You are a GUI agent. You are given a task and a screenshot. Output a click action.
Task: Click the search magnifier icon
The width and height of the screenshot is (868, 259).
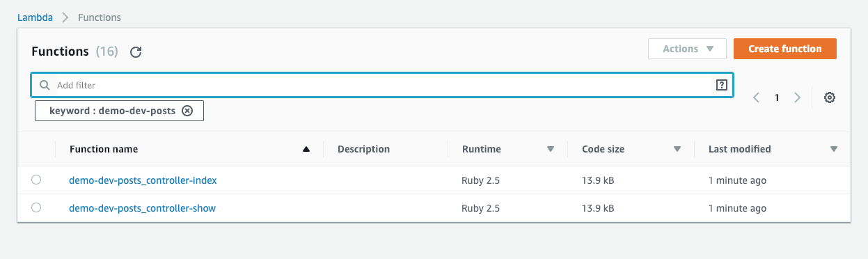pyautogui.click(x=45, y=85)
